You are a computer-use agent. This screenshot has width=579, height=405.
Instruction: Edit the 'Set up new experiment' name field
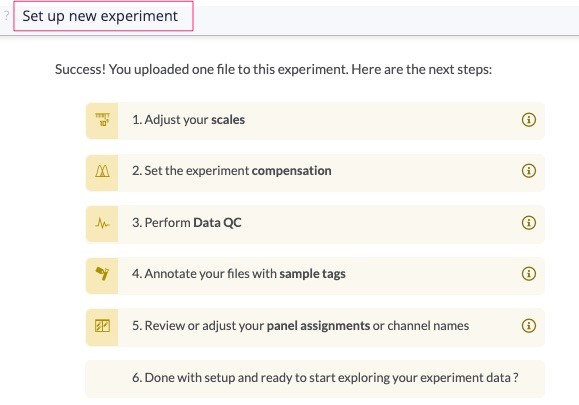[x=103, y=16]
